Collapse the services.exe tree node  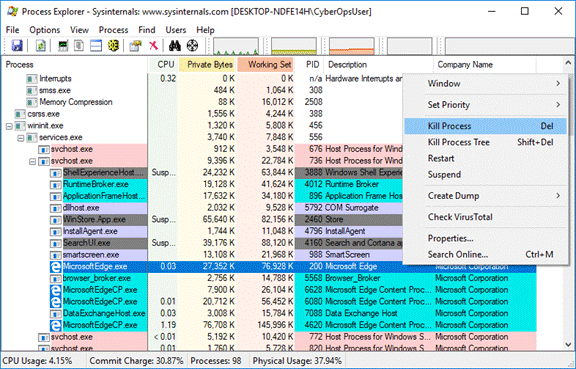tap(21, 138)
